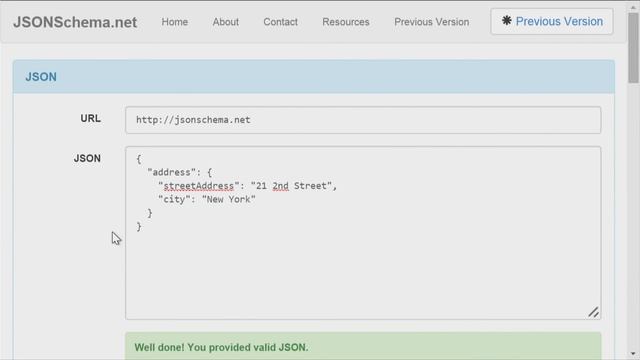This screenshot has height=360, width=640.
Task: Click the page scrollbar thumb
Action: point(633,47)
